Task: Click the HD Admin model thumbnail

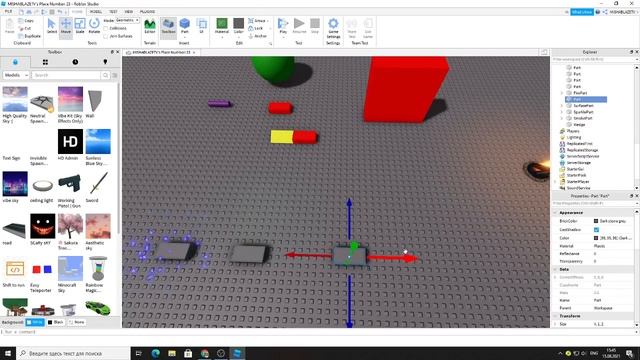Action: coord(70,141)
